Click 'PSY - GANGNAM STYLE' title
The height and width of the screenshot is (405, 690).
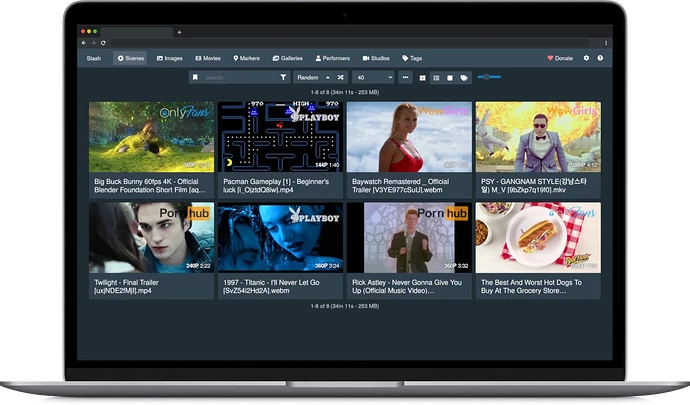click(534, 186)
